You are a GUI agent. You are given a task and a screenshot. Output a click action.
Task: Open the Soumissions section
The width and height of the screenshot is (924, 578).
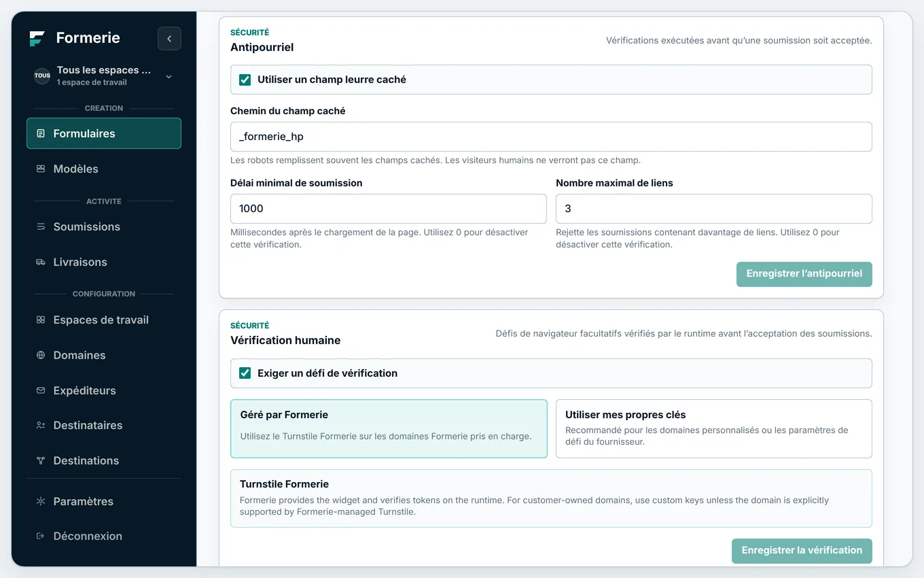pyautogui.click(x=104, y=226)
